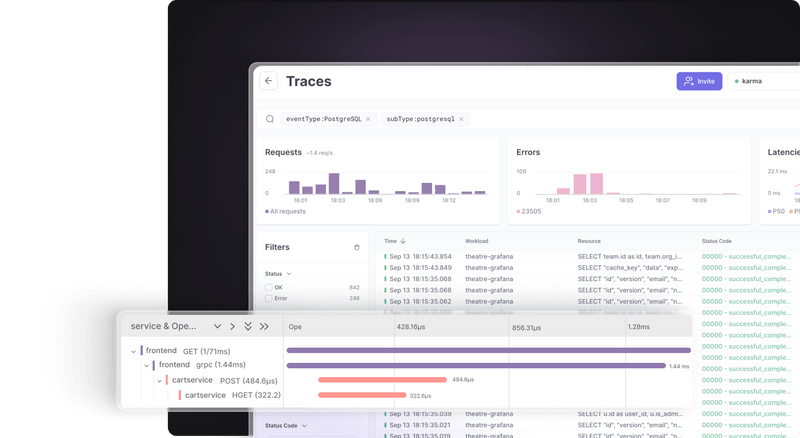The height and width of the screenshot is (438, 800).
Task: Collapse all spans with the double right chevron
Action: (264, 326)
